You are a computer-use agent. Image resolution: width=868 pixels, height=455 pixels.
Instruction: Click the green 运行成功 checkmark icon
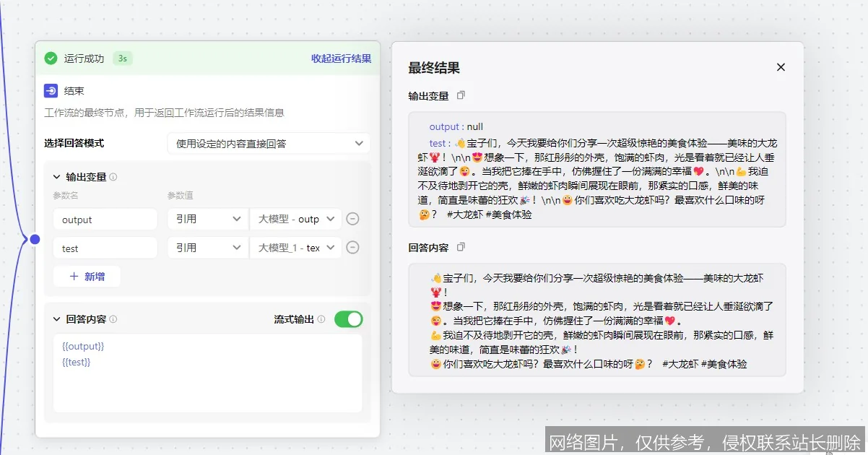point(51,58)
